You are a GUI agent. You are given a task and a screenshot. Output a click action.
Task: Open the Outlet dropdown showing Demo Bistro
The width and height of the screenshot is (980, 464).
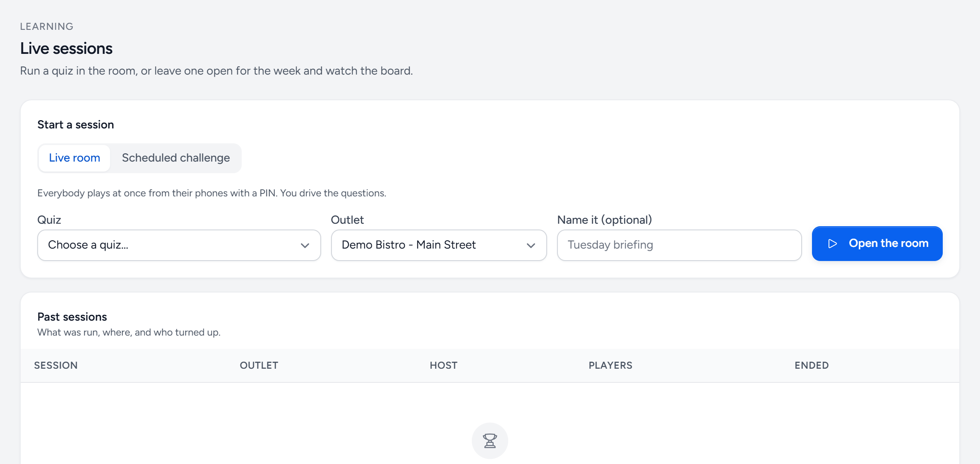coord(439,245)
